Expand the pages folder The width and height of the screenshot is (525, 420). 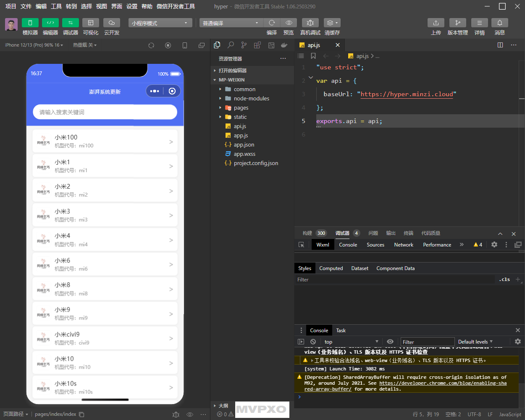click(x=252, y=108)
